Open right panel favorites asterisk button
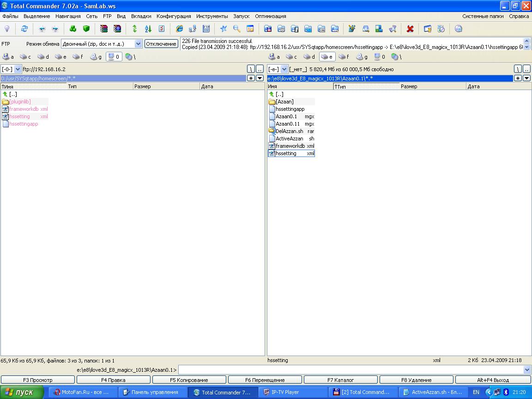Image resolution: width=532 pixels, height=399 pixels. point(518,79)
